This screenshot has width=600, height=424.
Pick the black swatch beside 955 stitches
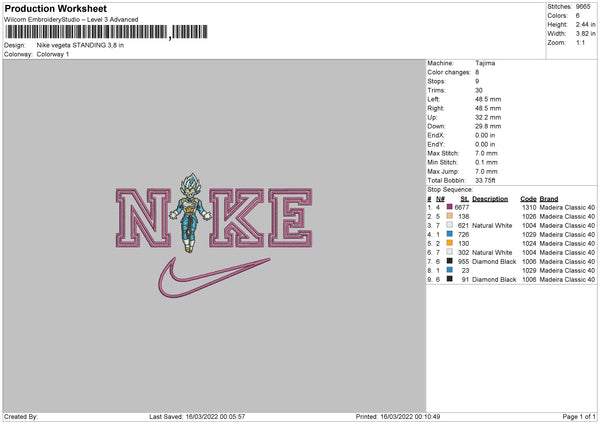pos(450,261)
